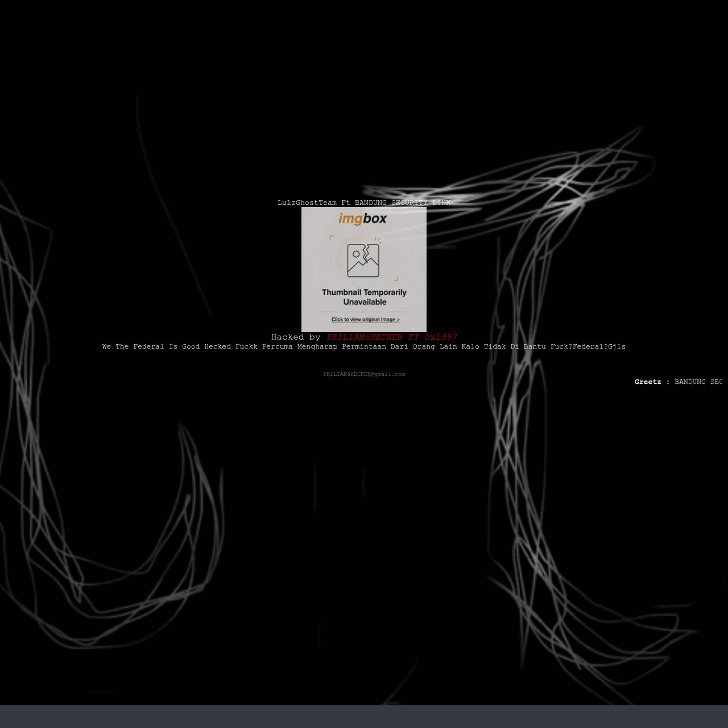Click the imgbox logo in the thumbnail
The height and width of the screenshot is (728, 728).
363,218
